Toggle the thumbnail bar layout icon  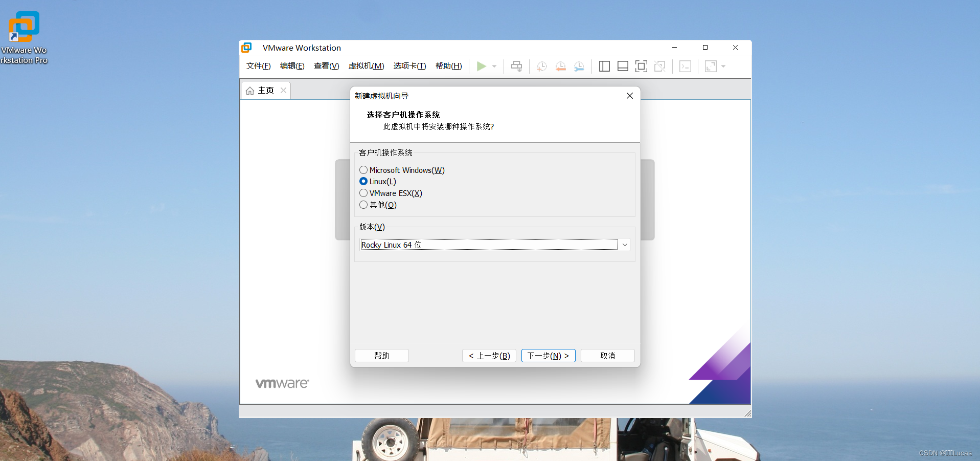tap(623, 67)
